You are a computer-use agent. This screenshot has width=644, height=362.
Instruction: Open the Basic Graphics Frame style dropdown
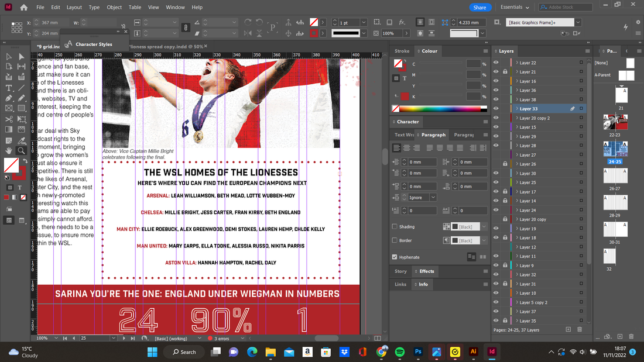578,23
